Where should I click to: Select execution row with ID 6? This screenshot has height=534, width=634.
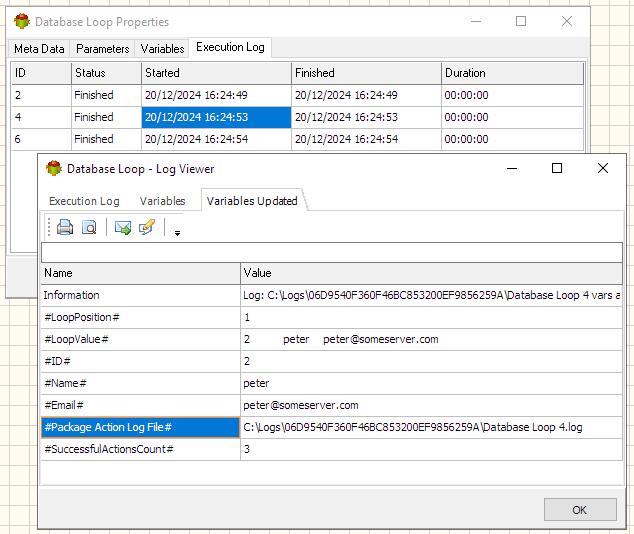tap(298, 139)
